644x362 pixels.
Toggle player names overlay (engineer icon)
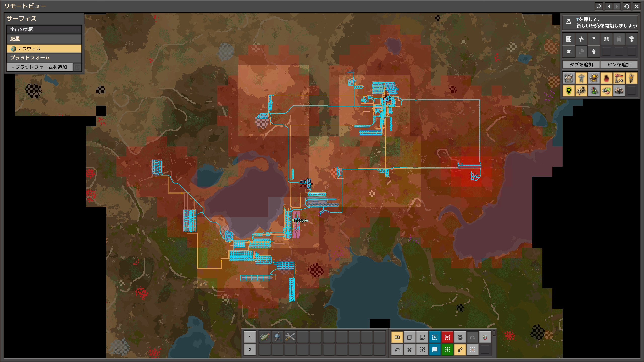[x=632, y=78]
